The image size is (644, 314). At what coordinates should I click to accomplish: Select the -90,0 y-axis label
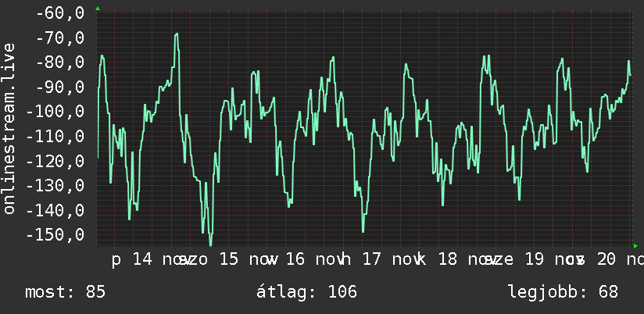[x=60, y=87]
